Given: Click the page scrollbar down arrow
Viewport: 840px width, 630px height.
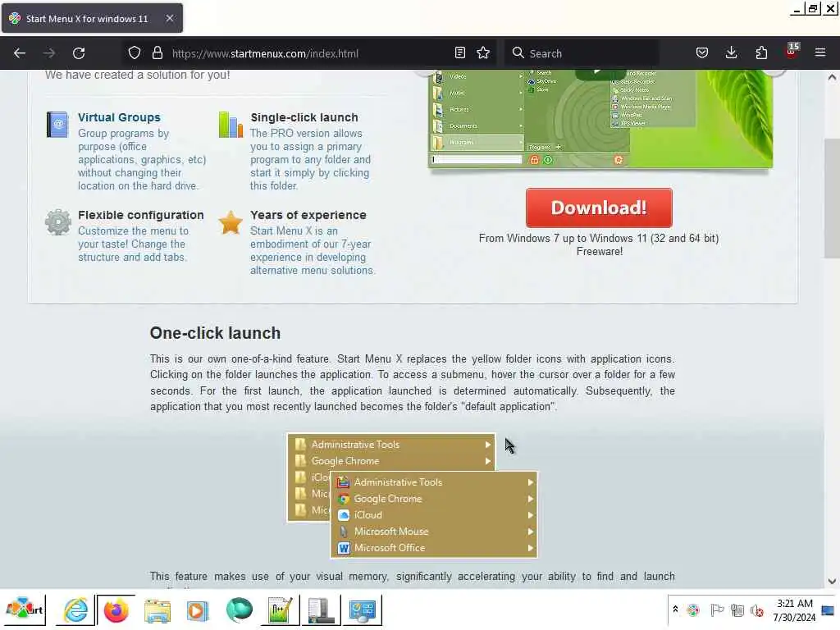Looking at the screenshot, I should (832, 582).
